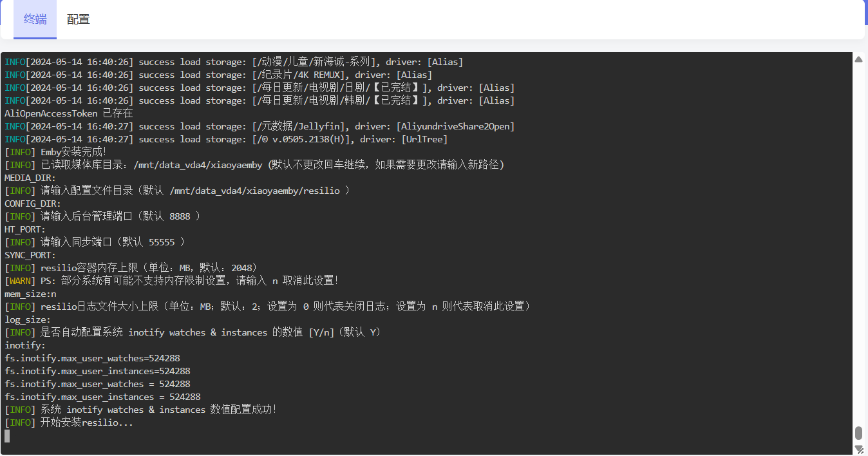Click the 请输入同步端口 55555 line
The image size is (868, 456).
[x=95, y=243]
